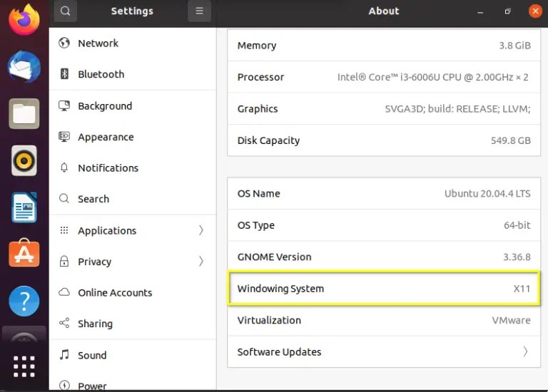Screen dimensions: 548x392
Task: Select Bluetooth in the sidebar
Action: coord(133,74)
